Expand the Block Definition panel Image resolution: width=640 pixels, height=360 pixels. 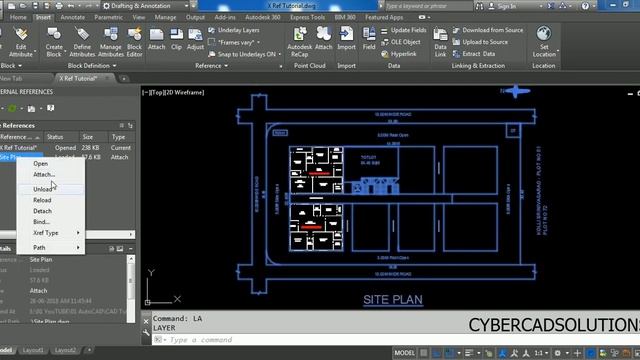91,66
